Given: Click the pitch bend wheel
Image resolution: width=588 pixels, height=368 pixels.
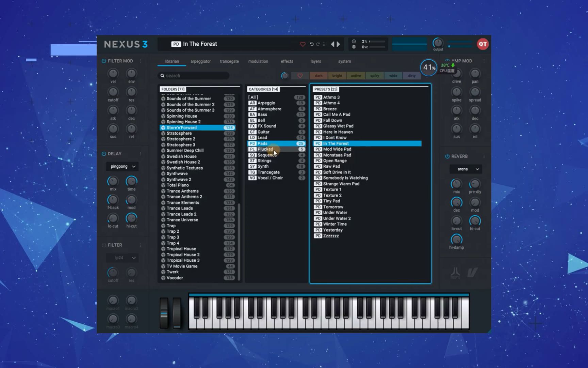Looking at the screenshot, I should coord(164,313).
